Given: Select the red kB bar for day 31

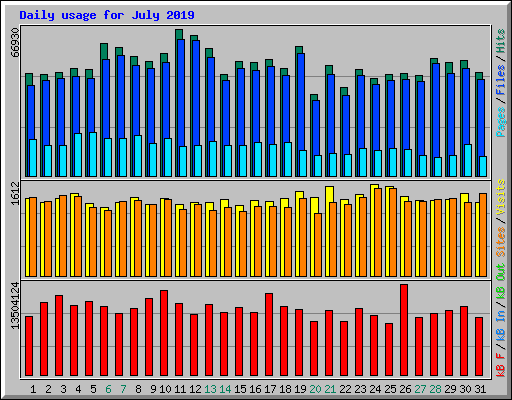Looking at the screenshot, I should 479,347.
